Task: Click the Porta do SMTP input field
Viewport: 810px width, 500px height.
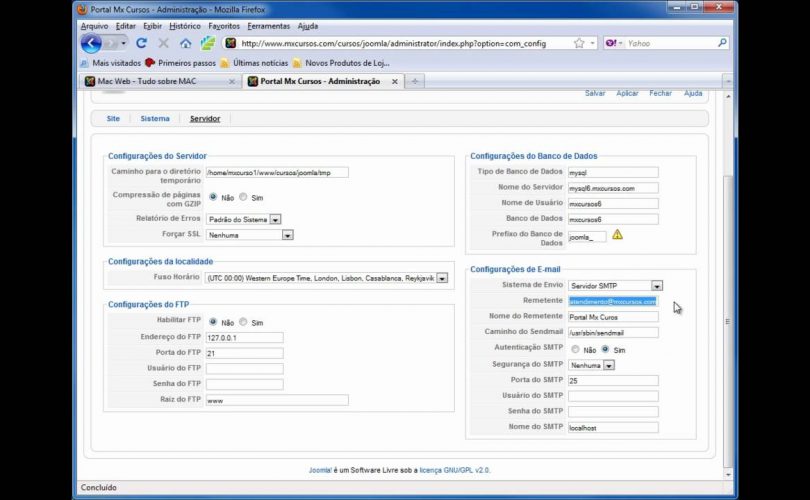Action: coord(613,380)
